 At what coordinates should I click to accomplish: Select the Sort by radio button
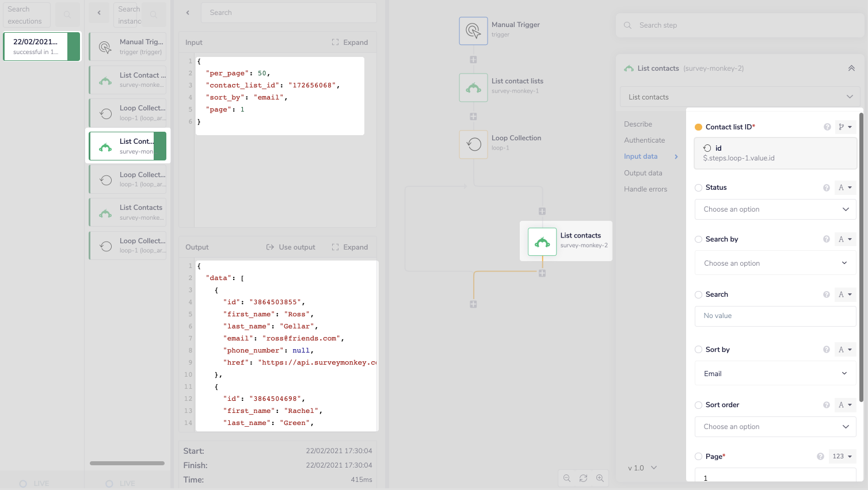[698, 349]
